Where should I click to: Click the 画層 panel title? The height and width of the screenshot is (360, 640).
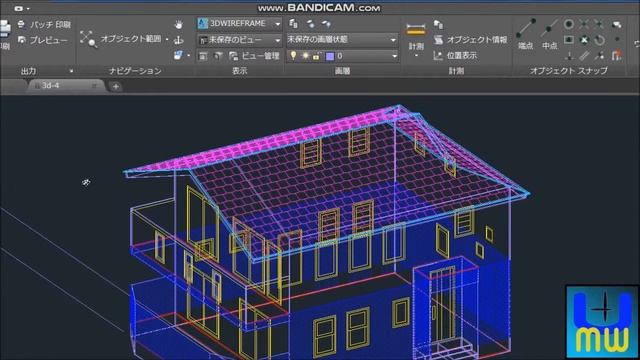click(342, 71)
